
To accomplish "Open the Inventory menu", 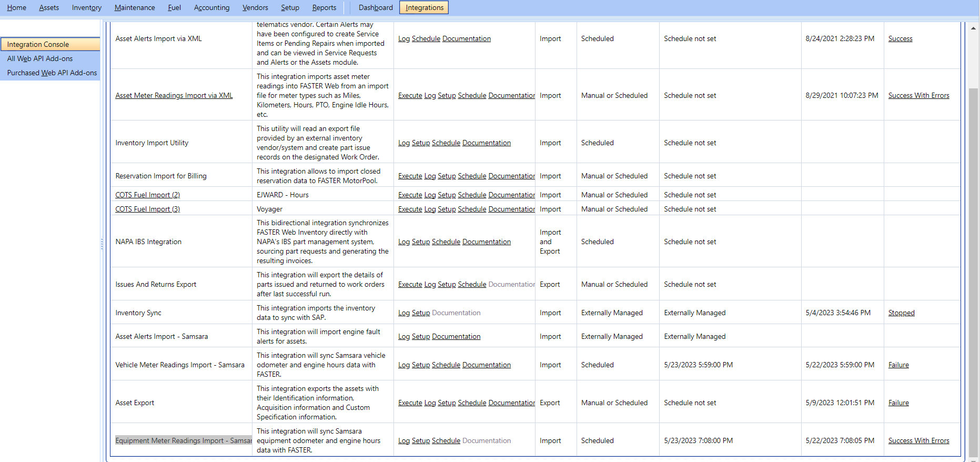I will pyautogui.click(x=87, y=7).
